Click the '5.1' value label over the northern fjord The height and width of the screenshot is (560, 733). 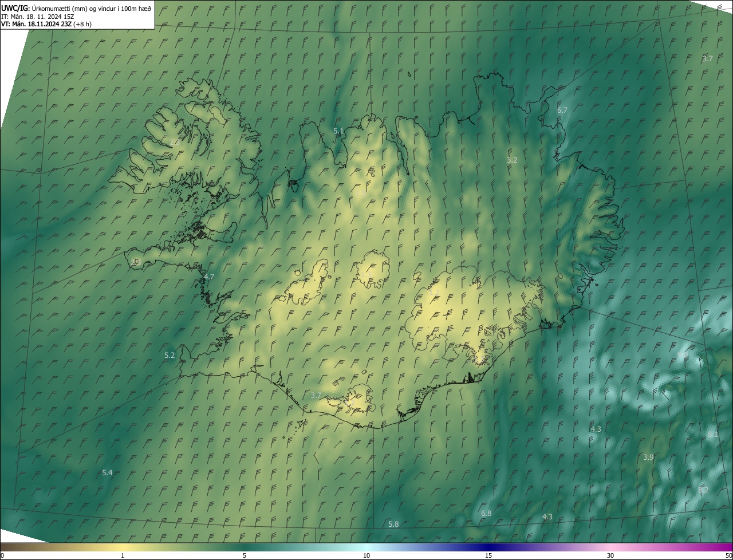click(338, 131)
